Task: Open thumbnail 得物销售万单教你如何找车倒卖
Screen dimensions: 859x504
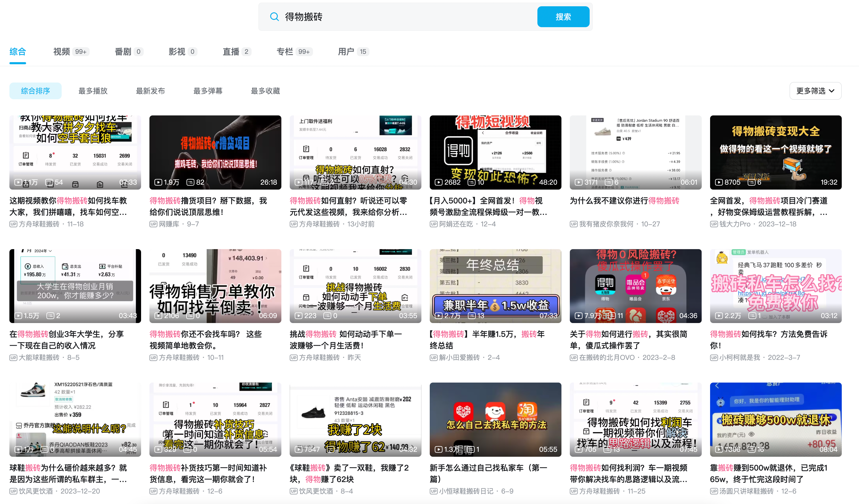Action: coord(215,286)
